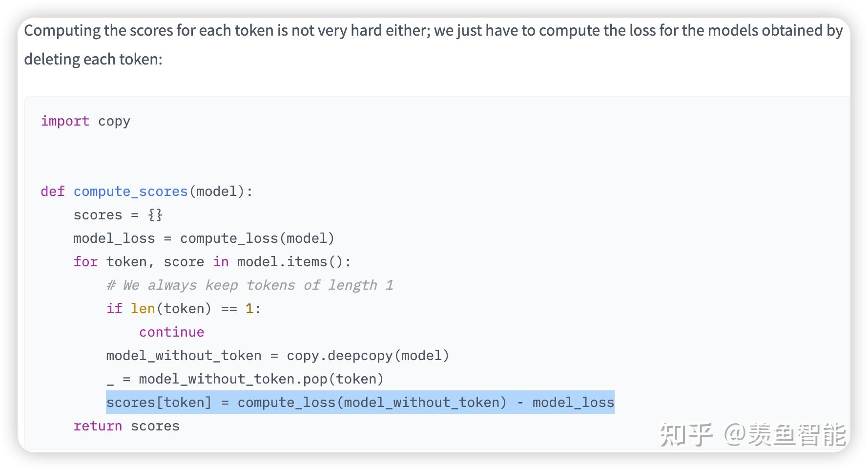Click model_without_token.pop(token) call

[261, 379]
